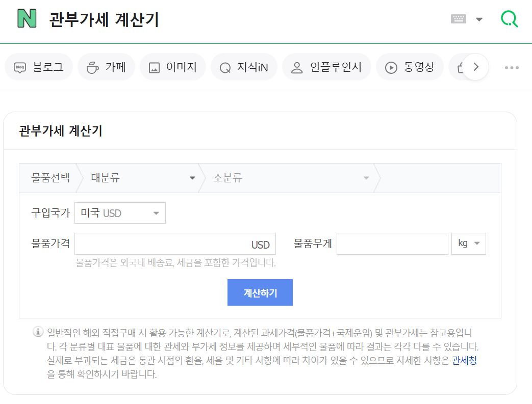Open the search with the magnifier icon

click(x=509, y=18)
